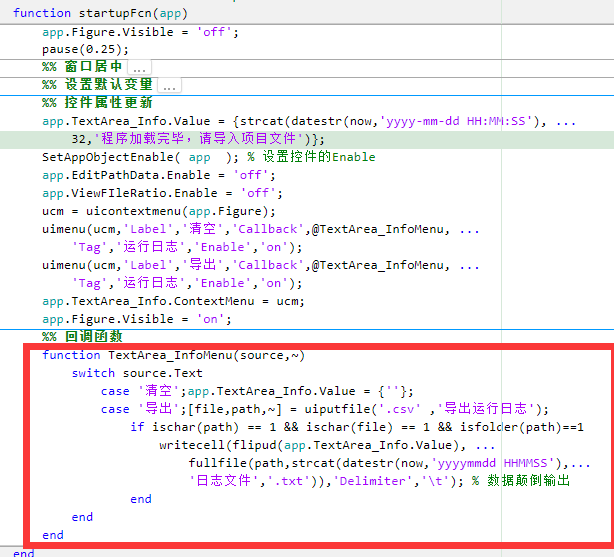Click the '日志文件' string in the fullfile call
Screen dimensions: 614x557
click(x=223, y=481)
